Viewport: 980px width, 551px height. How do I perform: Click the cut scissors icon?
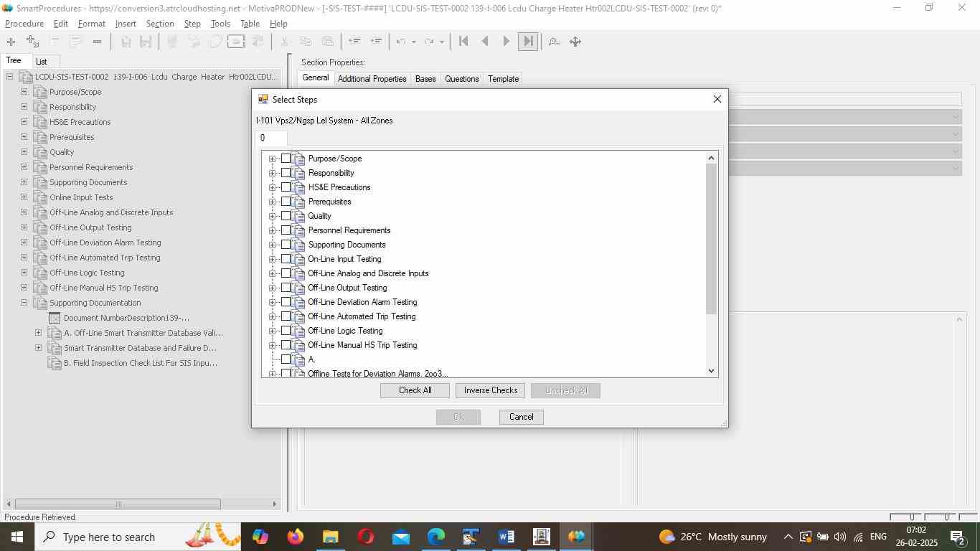[x=285, y=42]
